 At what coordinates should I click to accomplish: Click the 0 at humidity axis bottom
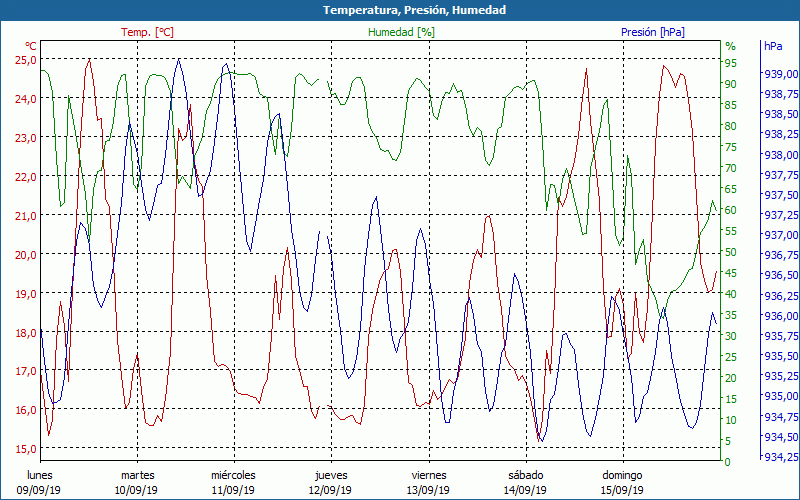pyautogui.click(x=728, y=462)
